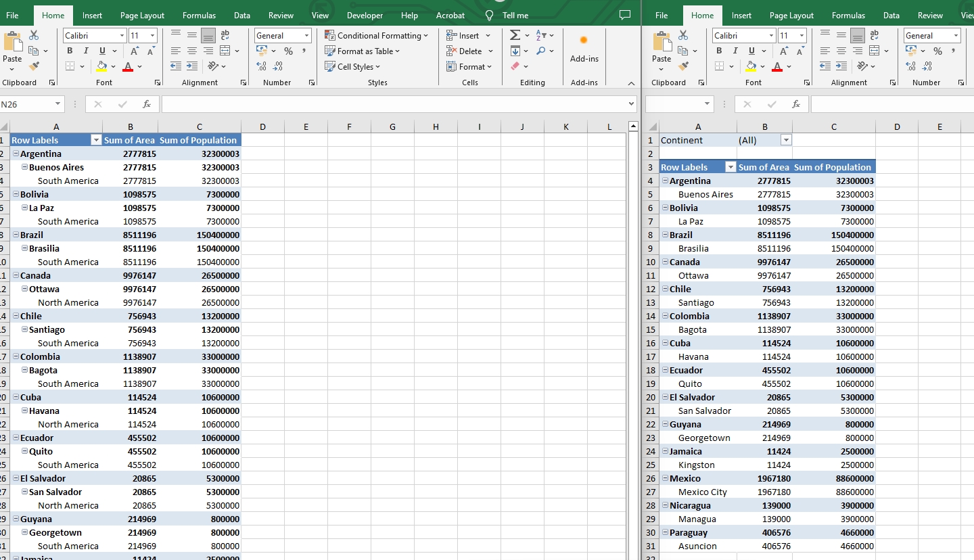Click Increase Indent in left window

(192, 66)
